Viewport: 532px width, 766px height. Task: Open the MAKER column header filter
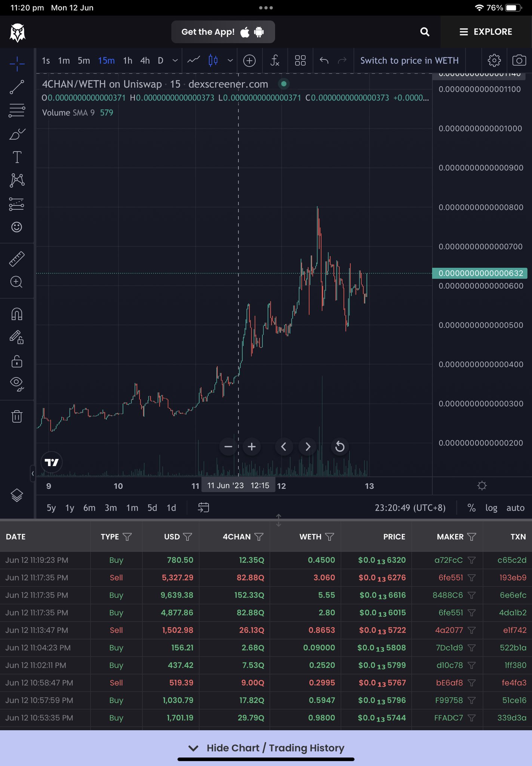coord(472,537)
